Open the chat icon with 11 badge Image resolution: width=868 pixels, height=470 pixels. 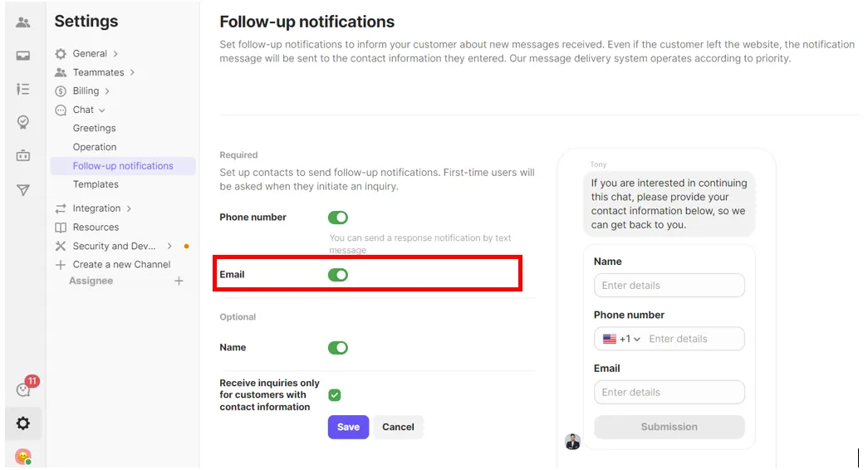[x=23, y=389]
